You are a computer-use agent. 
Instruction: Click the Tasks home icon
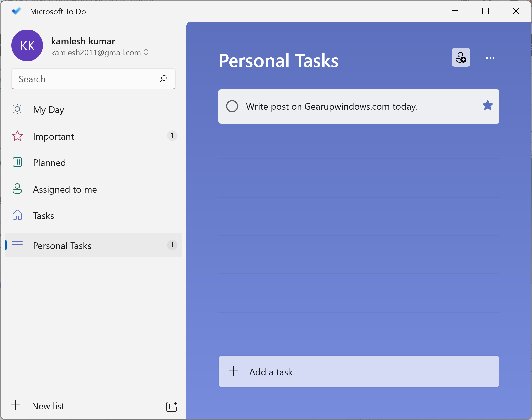(x=17, y=215)
